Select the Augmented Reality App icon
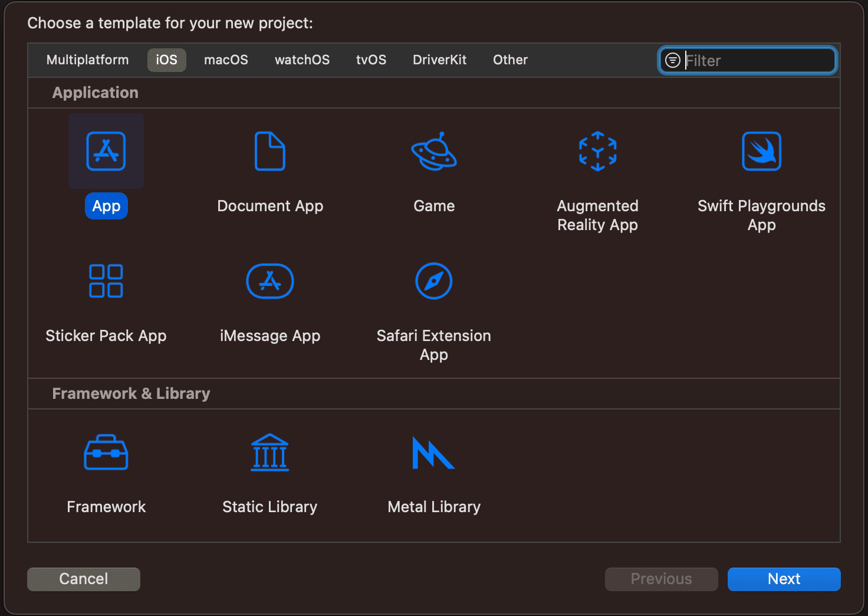868x616 pixels. pos(598,151)
